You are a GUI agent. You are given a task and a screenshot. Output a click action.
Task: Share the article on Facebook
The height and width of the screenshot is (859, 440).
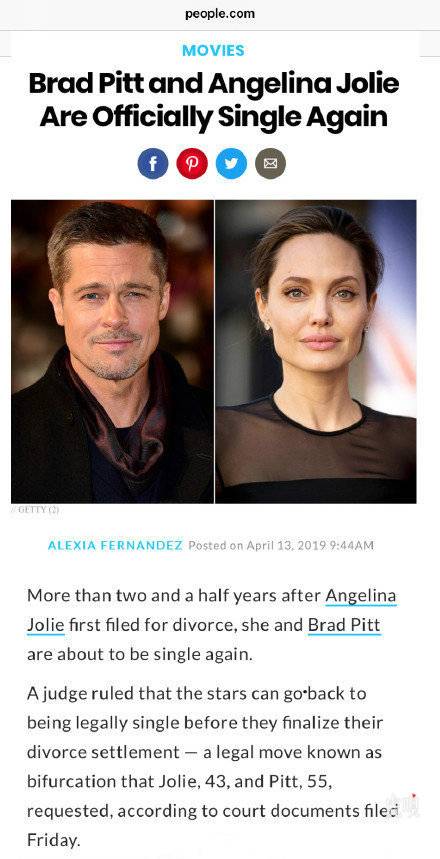point(153,163)
